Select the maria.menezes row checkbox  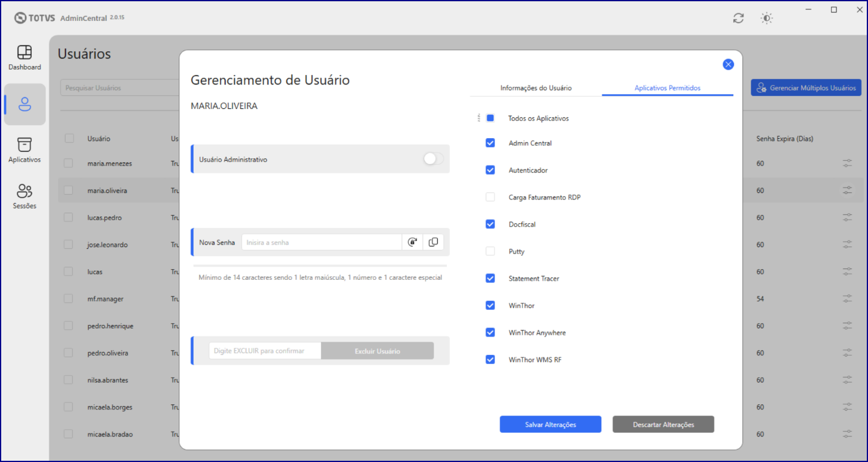[x=69, y=163]
